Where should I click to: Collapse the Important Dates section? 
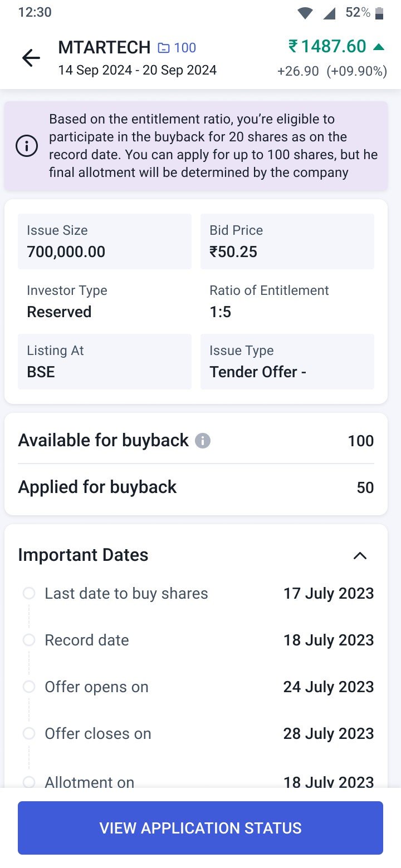pyautogui.click(x=360, y=555)
